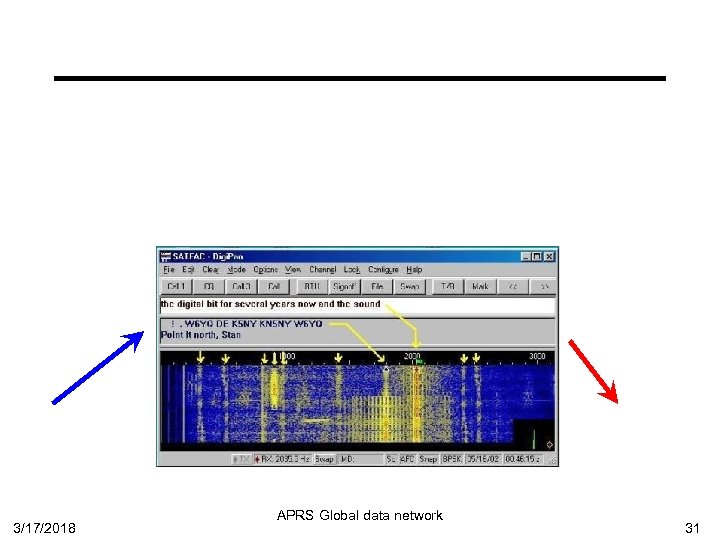This screenshot has width=720, height=540.
Task: Open the Clear menu
Action: pos(211,270)
